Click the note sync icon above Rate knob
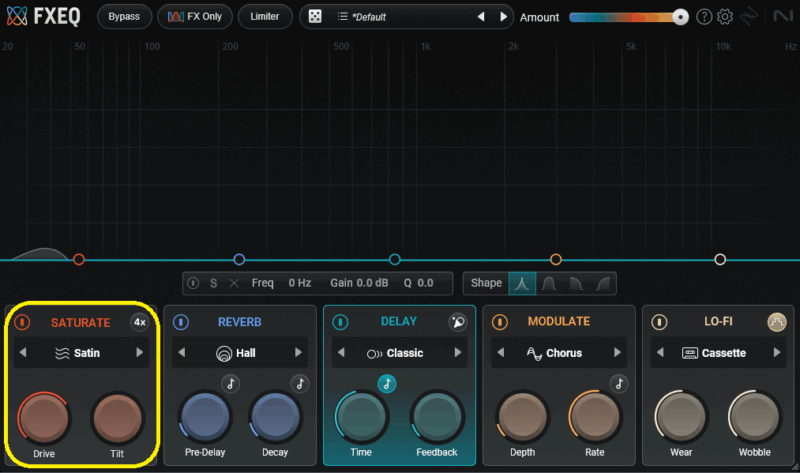The image size is (800, 473). click(x=619, y=383)
